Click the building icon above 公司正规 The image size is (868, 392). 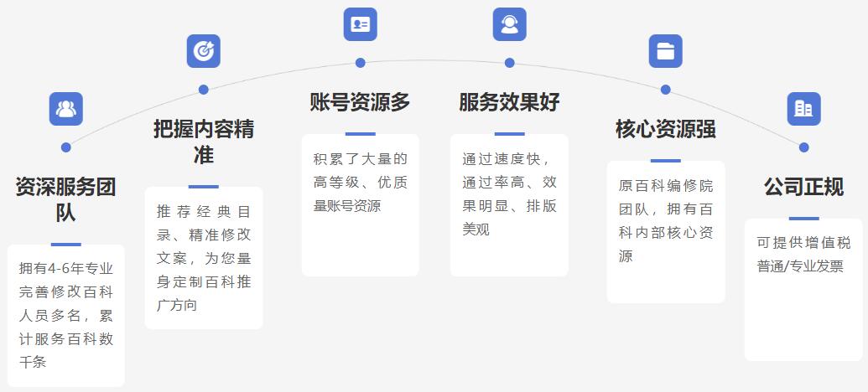pos(803,108)
